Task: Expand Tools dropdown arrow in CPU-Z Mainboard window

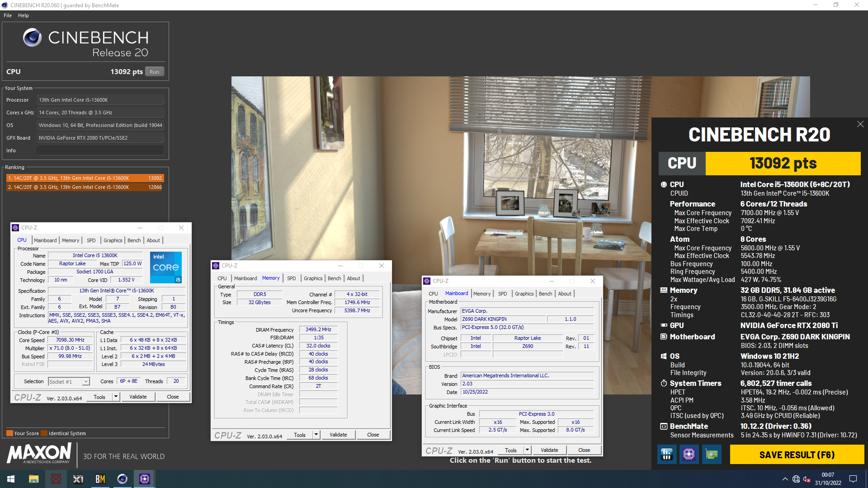Action: tap(528, 450)
